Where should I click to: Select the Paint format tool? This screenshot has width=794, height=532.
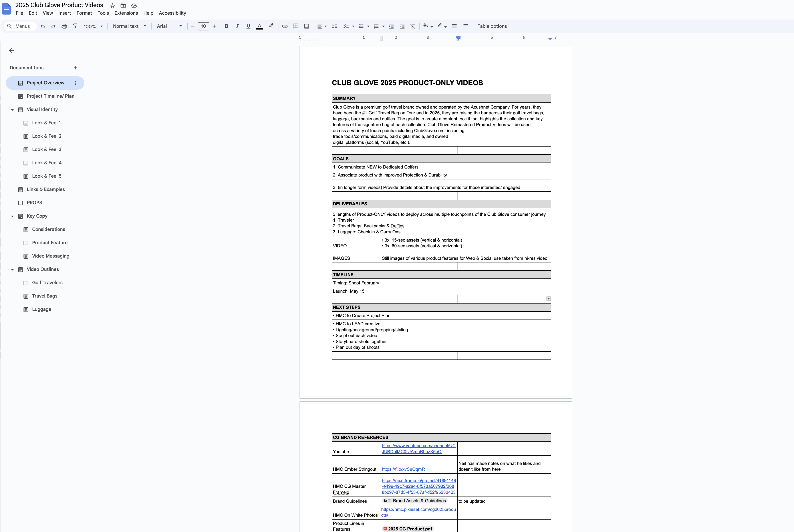[x=75, y=26]
